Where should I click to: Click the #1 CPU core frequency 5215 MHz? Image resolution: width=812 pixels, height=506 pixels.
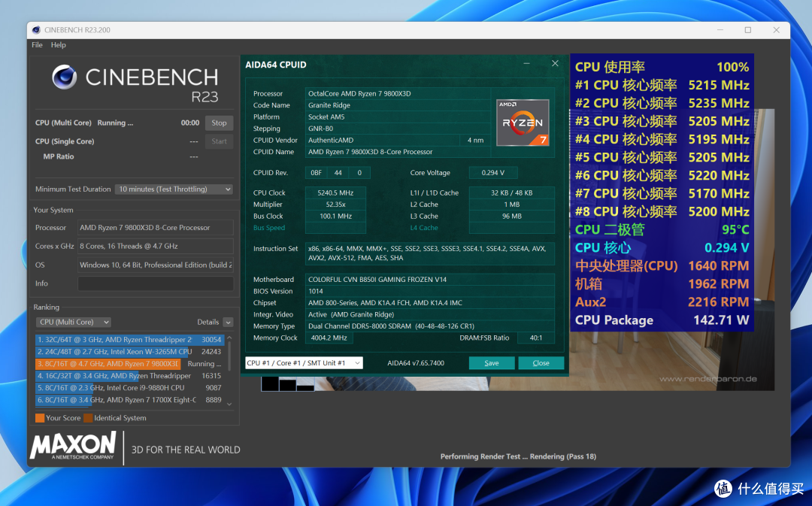pos(662,85)
